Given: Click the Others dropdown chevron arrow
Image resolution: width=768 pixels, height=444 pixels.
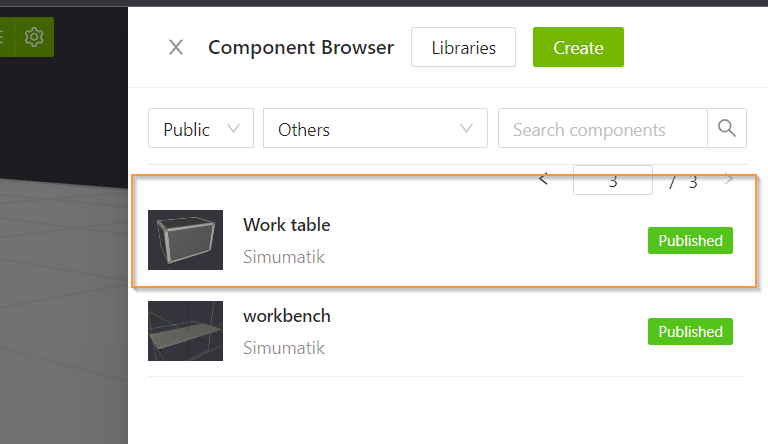Looking at the screenshot, I should (466, 129).
